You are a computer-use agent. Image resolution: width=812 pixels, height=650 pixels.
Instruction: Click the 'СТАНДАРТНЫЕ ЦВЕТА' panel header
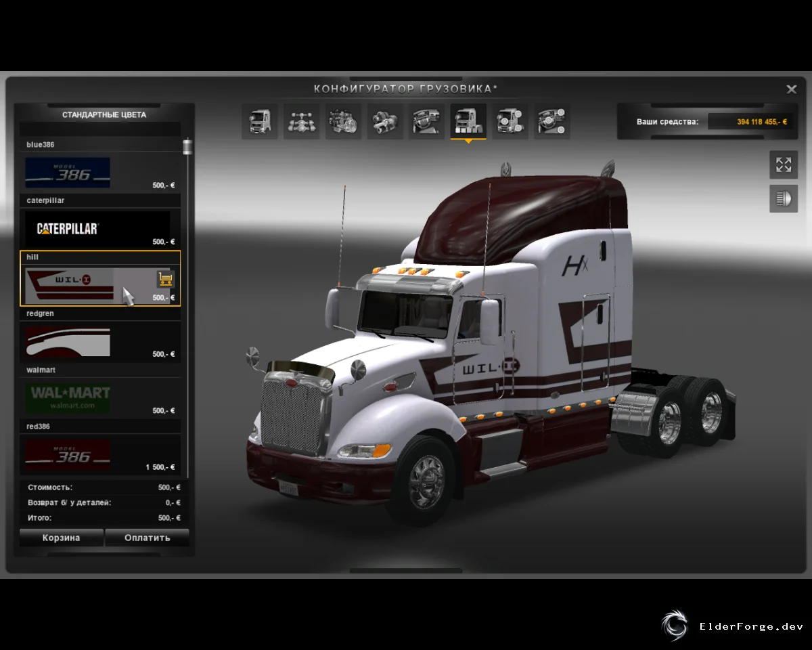[x=104, y=114]
